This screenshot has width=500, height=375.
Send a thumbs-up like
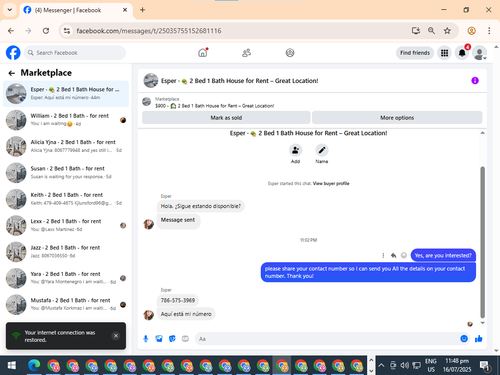coord(479,339)
